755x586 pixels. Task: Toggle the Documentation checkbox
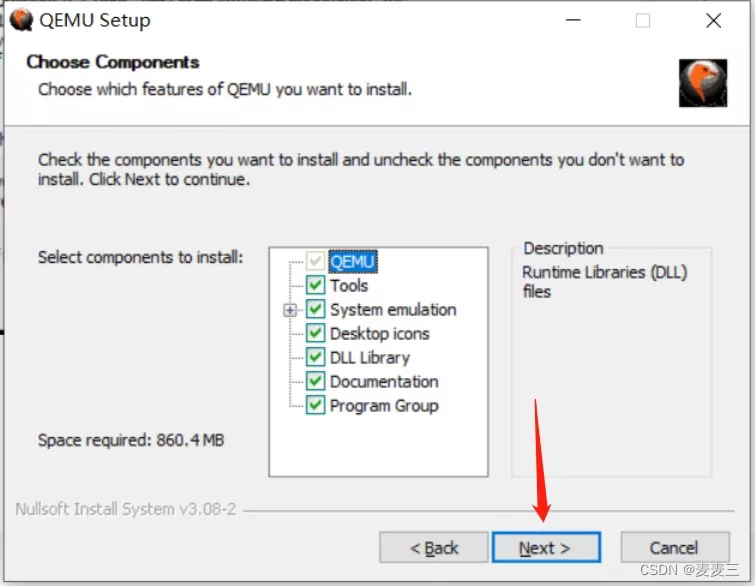click(315, 382)
